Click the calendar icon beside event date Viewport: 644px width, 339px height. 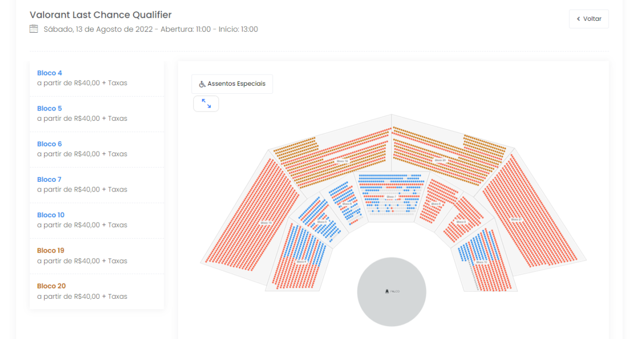34,29
